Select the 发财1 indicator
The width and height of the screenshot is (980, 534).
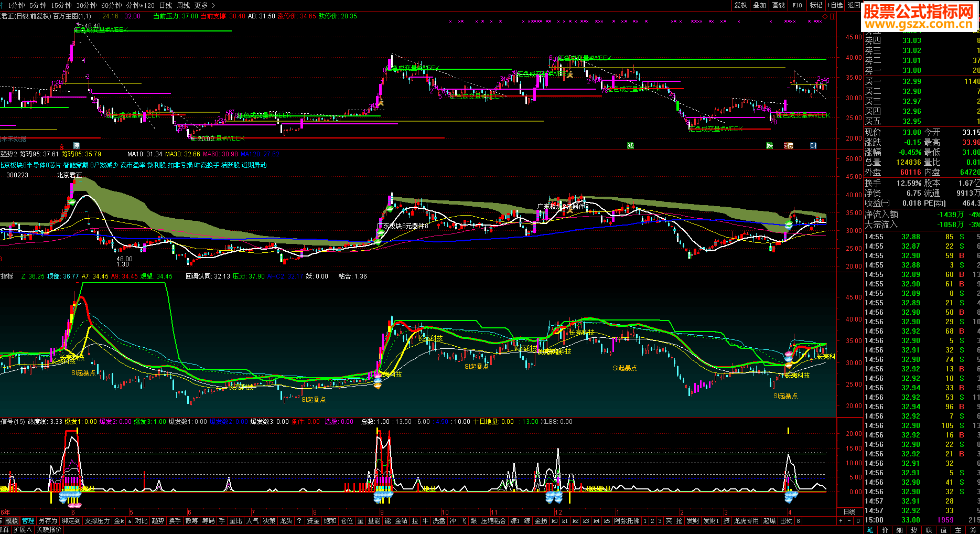coord(711,521)
